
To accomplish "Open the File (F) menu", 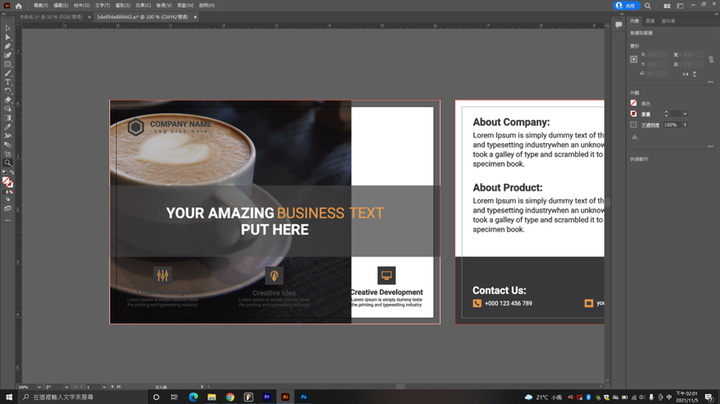I will click(x=40, y=6).
